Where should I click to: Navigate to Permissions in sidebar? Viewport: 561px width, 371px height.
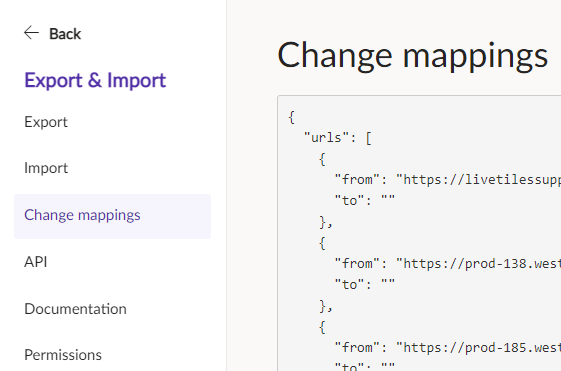63,355
